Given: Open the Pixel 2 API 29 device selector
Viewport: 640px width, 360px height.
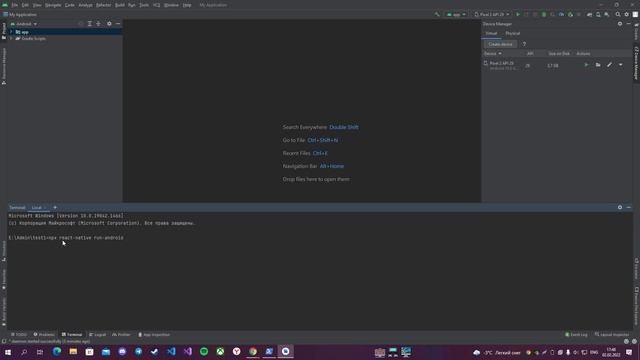Looking at the screenshot, I should 491,15.
